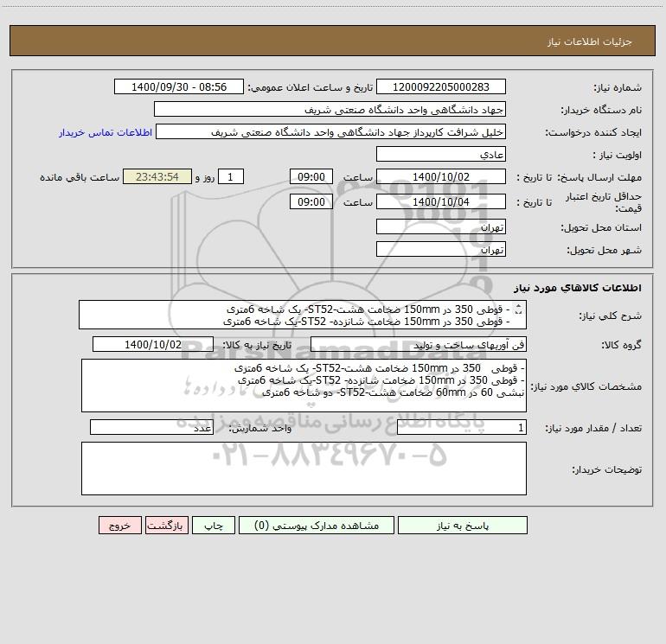Click the 'بازگشت' back button
The image size is (666, 644).
pyautogui.click(x=166, y=526)
